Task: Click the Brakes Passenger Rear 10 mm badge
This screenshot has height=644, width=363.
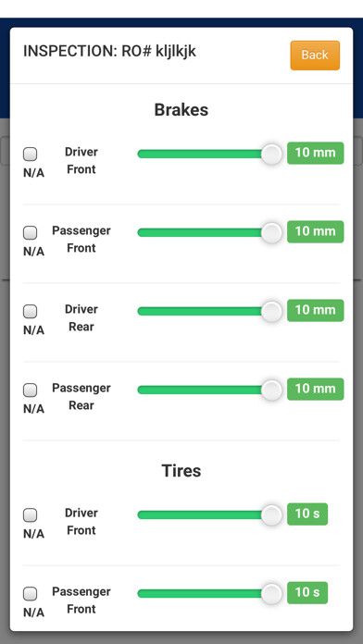Action: coord(316,389)
